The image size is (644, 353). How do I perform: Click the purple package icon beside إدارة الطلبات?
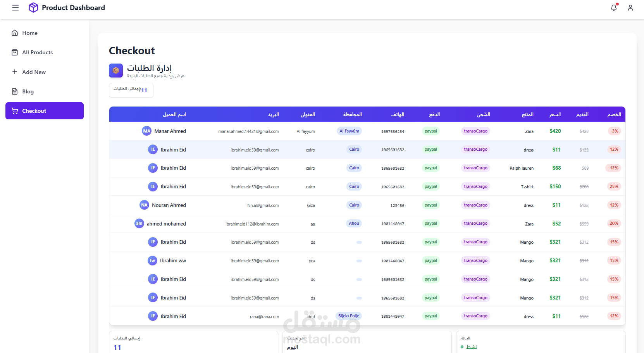115,71
